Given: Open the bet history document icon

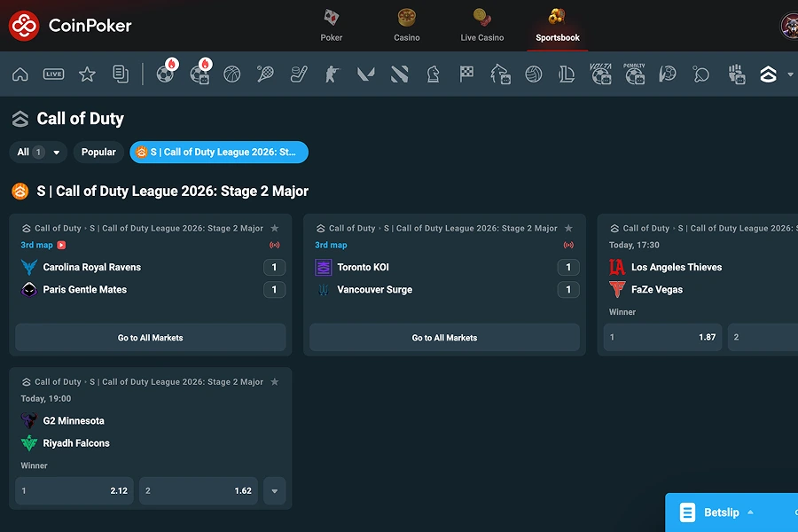Looking at the screenshot, I should pos(121,74).
